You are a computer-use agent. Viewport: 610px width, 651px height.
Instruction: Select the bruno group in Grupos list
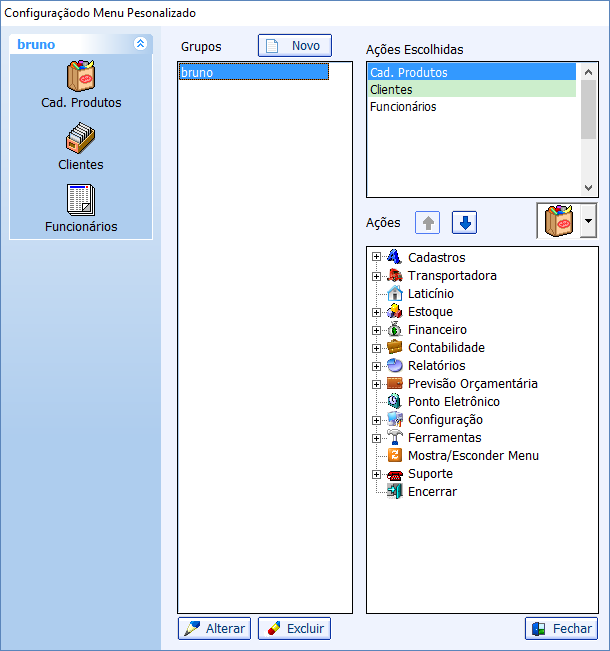coord(253,73)
